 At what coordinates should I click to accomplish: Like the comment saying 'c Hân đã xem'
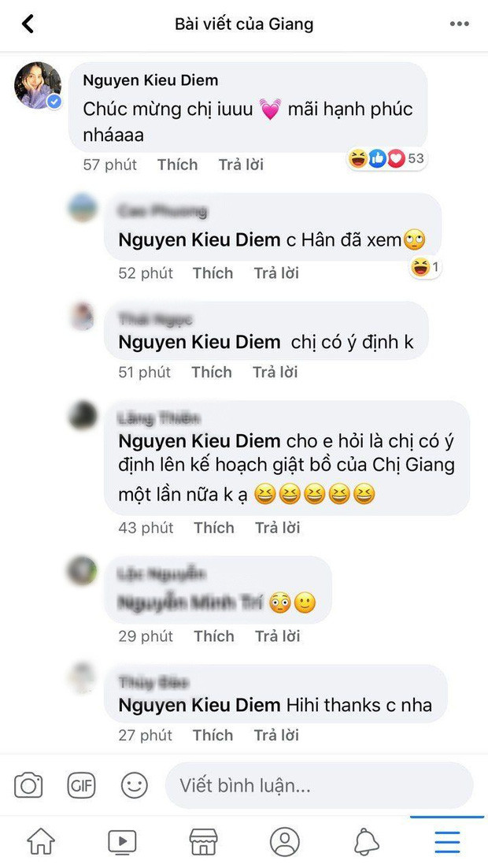212,273
